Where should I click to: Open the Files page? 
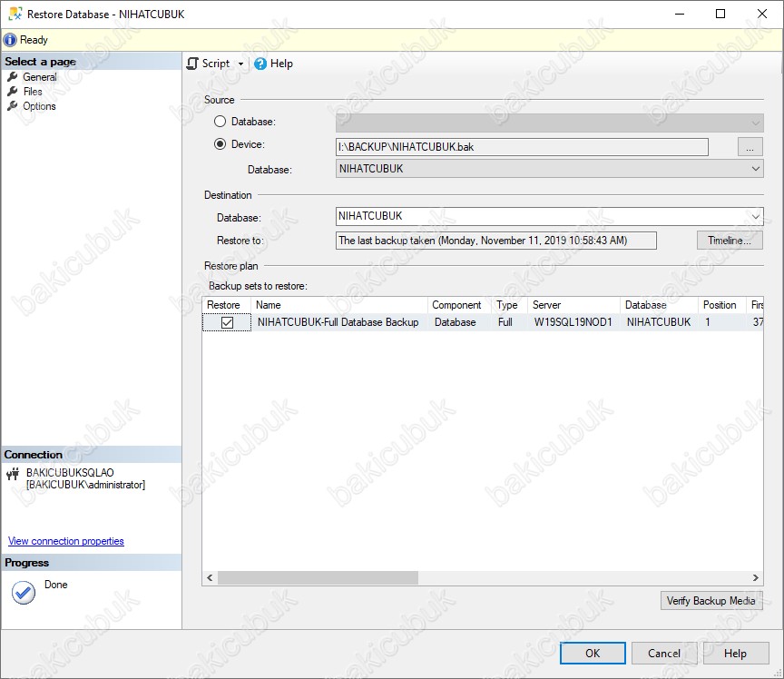coord(33,92)
